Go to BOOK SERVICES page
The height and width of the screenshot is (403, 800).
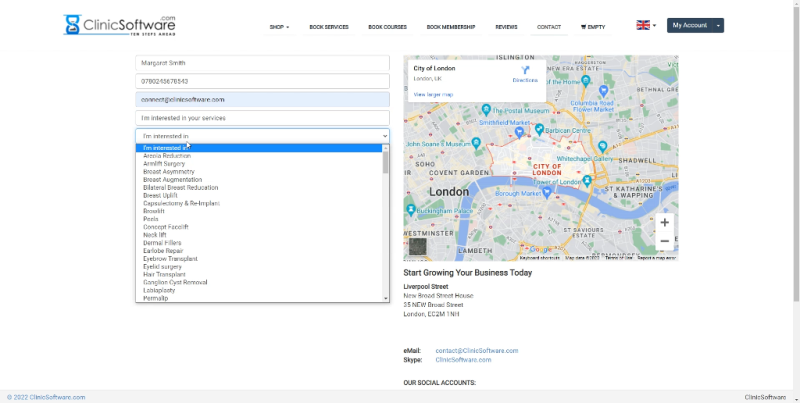tap(329, 27)
